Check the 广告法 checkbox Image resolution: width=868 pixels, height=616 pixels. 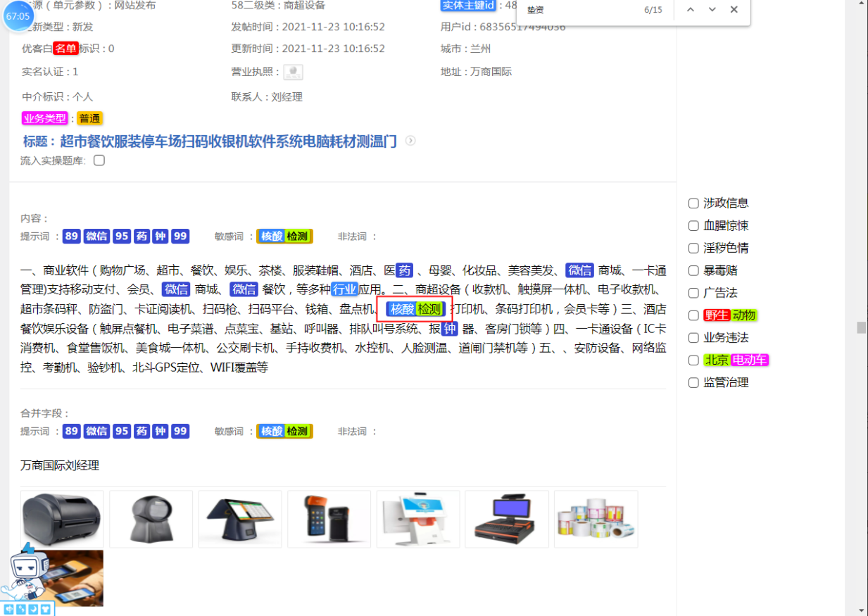pos(693,293)
